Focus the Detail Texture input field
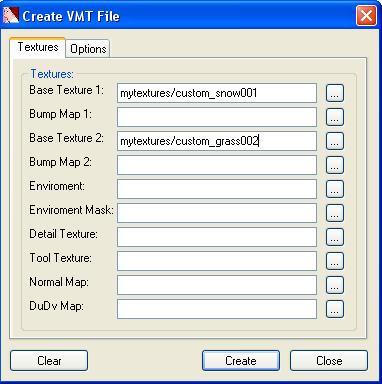The image size is (382, 384). [217, 237]
